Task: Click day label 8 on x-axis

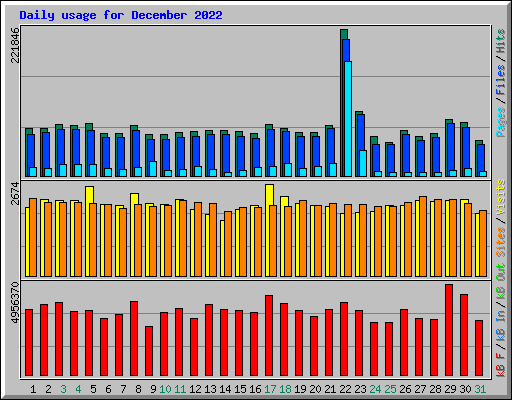Action: tap(138, 389)
